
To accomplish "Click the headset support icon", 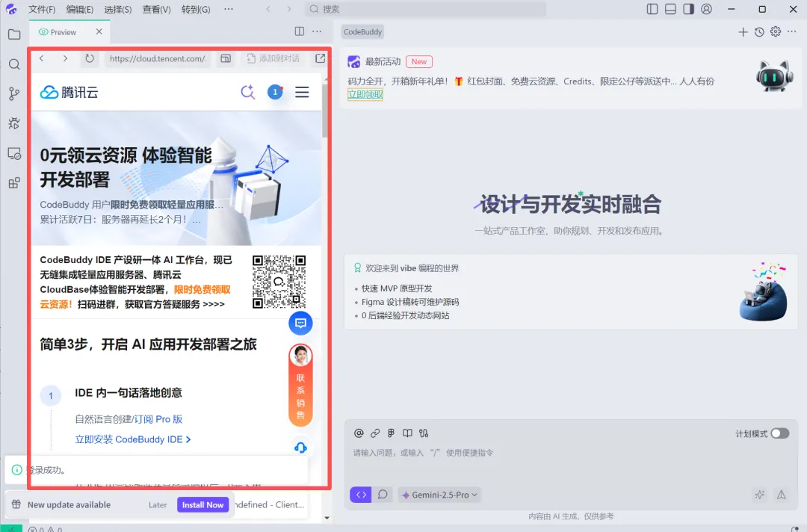I will pos(300,448).
